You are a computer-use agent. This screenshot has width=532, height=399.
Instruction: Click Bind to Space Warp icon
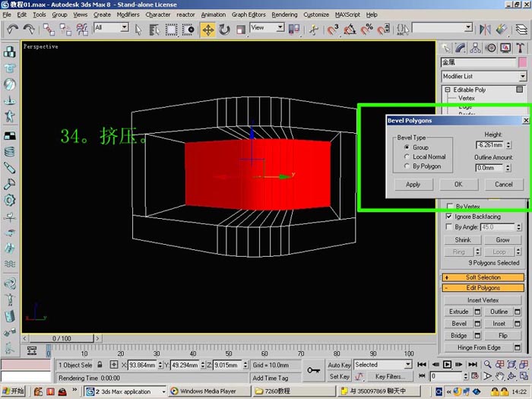click(82, 30)
